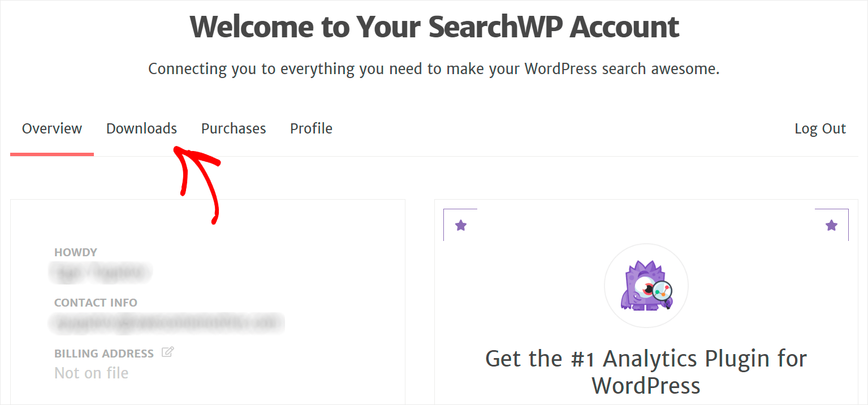The image size is (868, 405).
Task: Click the Welcome to Your SearchWP Account heading
Action: pos(434,27)
